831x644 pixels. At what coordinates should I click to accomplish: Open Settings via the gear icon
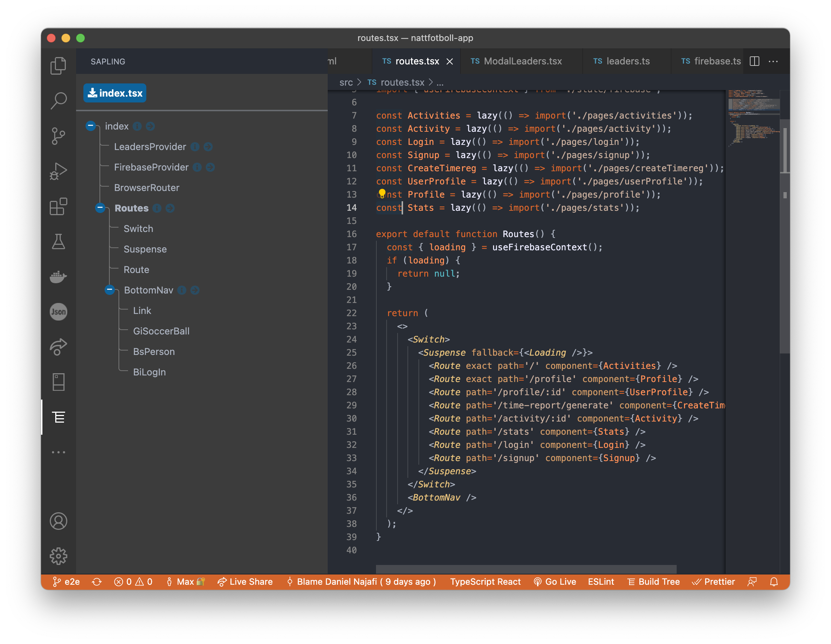[x=58, y=556]
